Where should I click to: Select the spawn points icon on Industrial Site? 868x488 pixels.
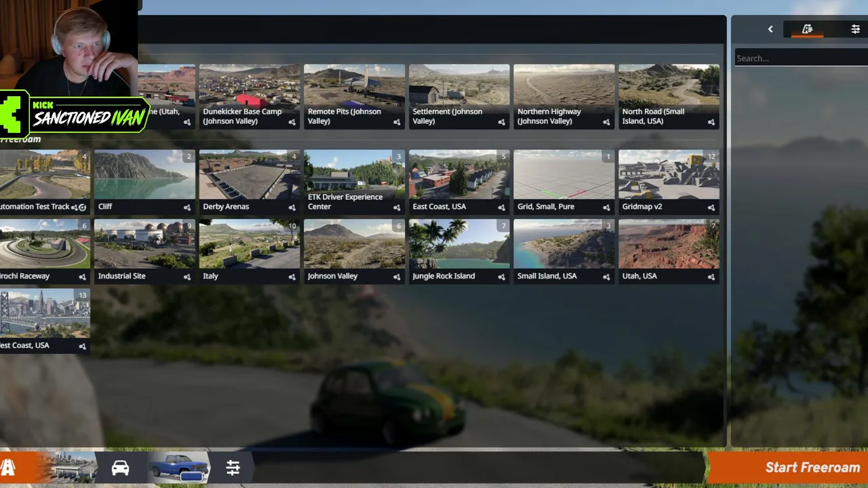(187, 277)
